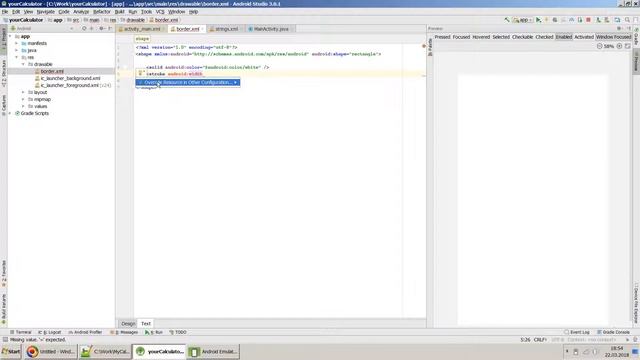Open the Terminal tool window
Viewport: 640px width, 360px height.
(x=20, y=332)
